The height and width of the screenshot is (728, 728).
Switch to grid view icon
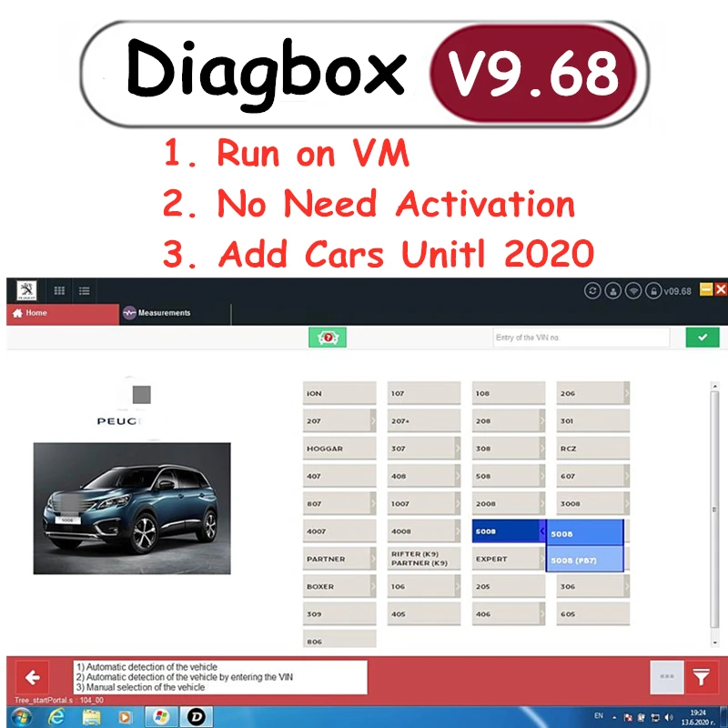tap(59, 291)
